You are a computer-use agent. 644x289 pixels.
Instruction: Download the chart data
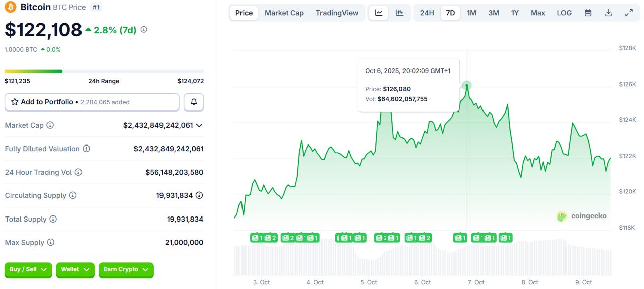608,13
